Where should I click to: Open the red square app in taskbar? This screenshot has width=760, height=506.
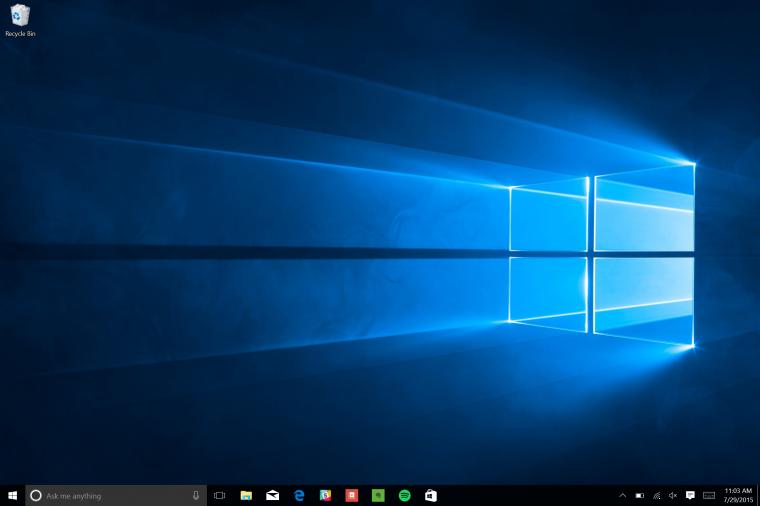coord(351,495)
